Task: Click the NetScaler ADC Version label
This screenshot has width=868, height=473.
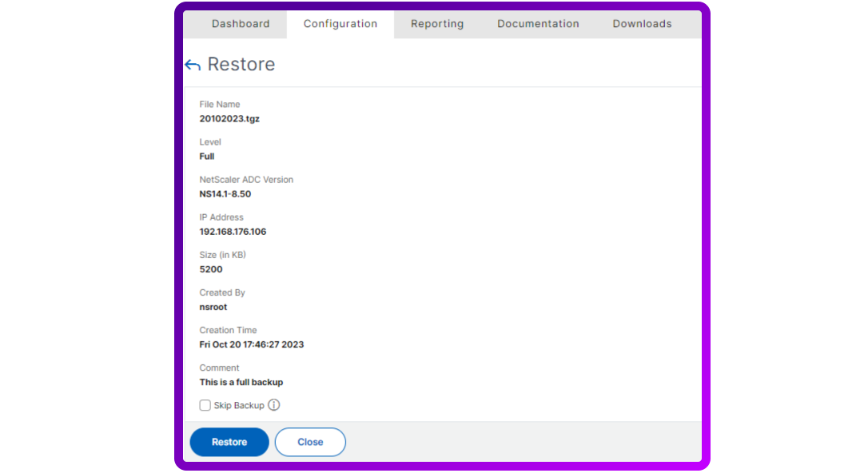Action: coord(246,180)
